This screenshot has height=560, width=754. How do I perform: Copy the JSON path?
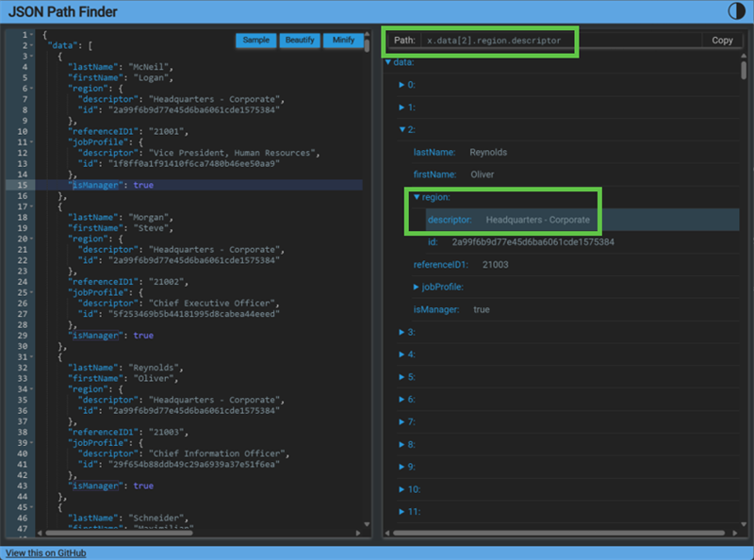pyautogui.click(x=722, y=41)
